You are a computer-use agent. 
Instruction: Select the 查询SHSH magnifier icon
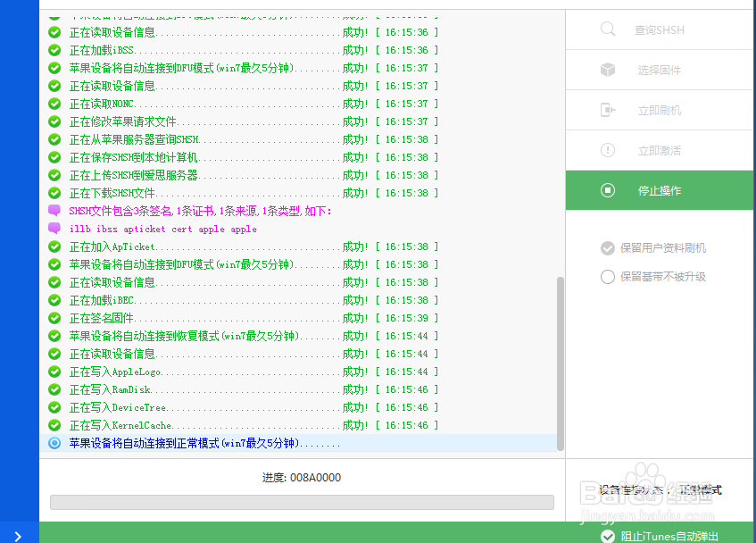[608, 29]
